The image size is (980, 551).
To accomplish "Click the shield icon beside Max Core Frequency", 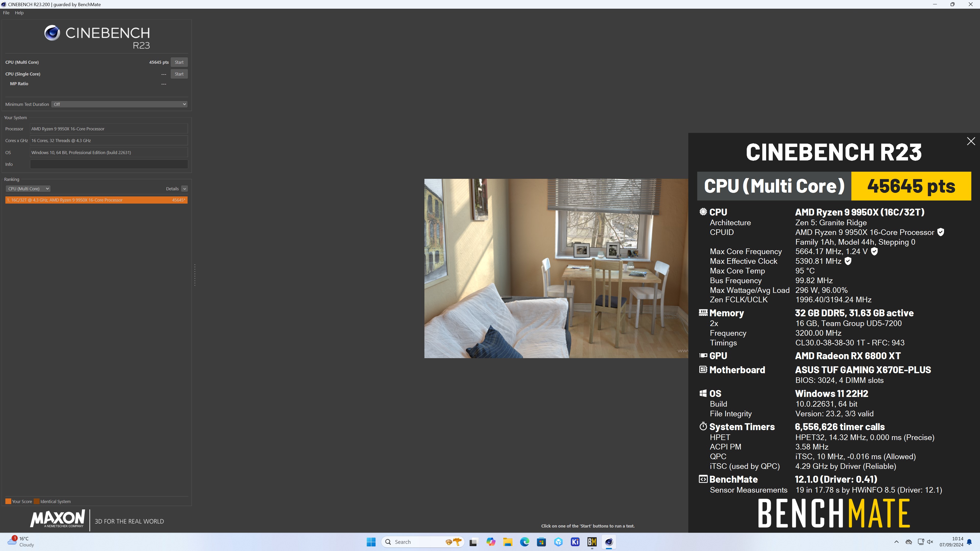I will click(874, 251).
